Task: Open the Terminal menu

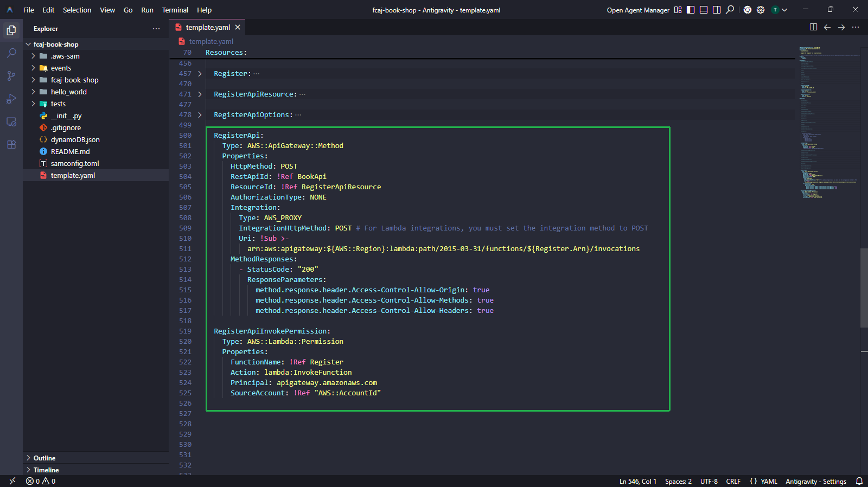Action: click(x=175, y=10)
